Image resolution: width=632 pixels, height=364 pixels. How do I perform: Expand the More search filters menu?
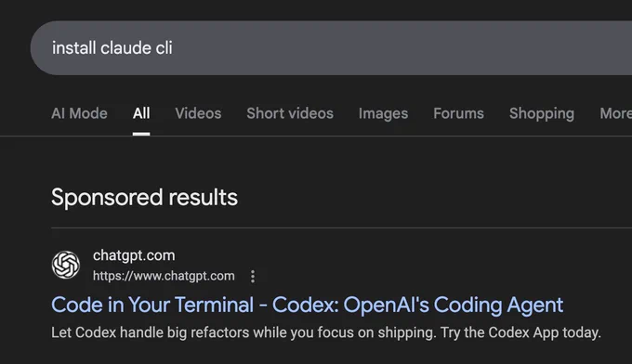click(615, 113)
